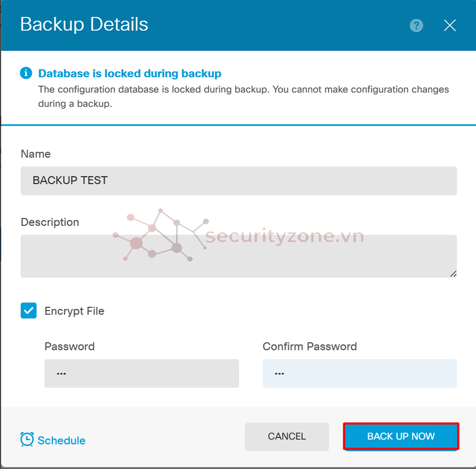Start backup with BACK UP NOW

pyautogui.click(x=401, y=436)
